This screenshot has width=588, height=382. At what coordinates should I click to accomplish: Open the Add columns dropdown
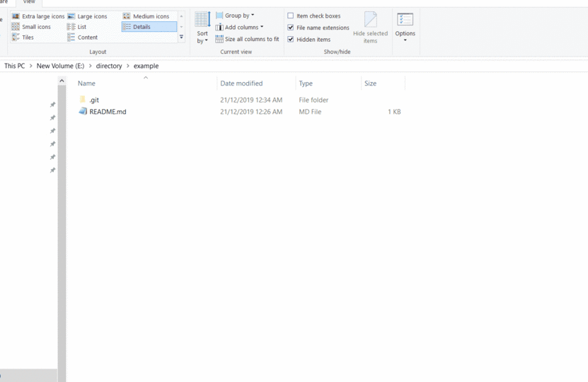pyautogui.click(x=239, y=27)
